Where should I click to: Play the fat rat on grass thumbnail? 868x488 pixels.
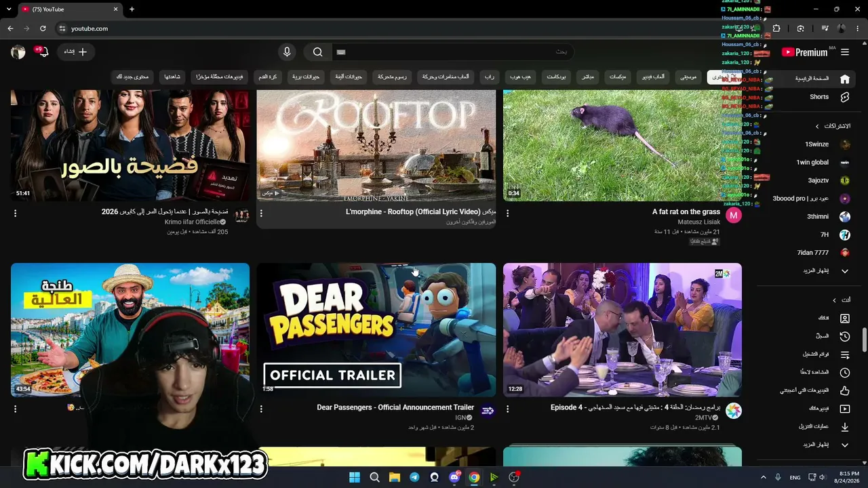point(623,146)
